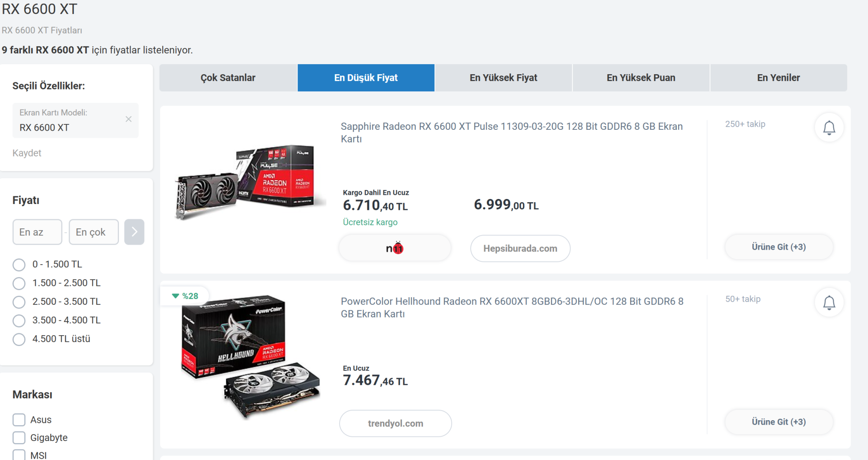Choose the 4.500 TL üstü option

(x=19, y=339)
